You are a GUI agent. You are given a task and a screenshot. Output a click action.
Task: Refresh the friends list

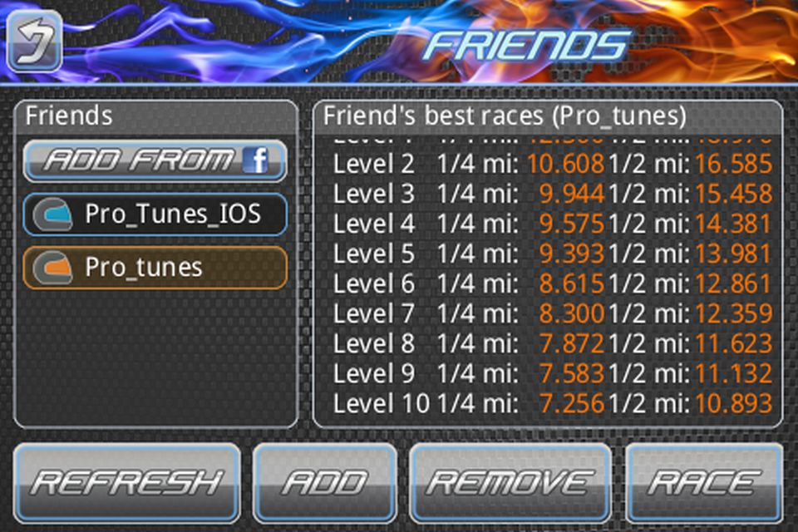[x=127, y=483]
